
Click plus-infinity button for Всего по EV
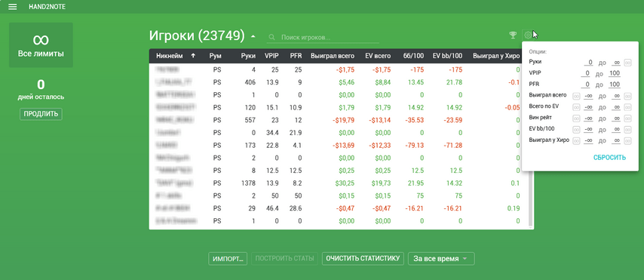click(x=627, y=107)
